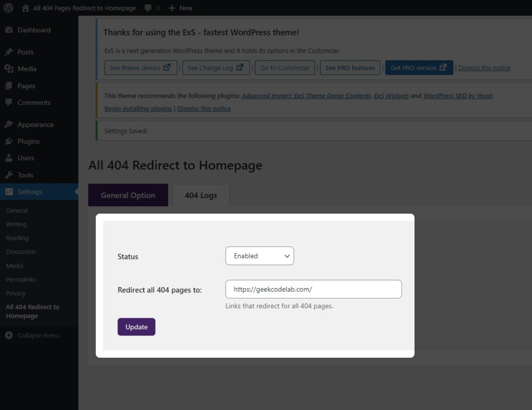Click the All 404 Redirect to Homepage heading

pos(175,165)
